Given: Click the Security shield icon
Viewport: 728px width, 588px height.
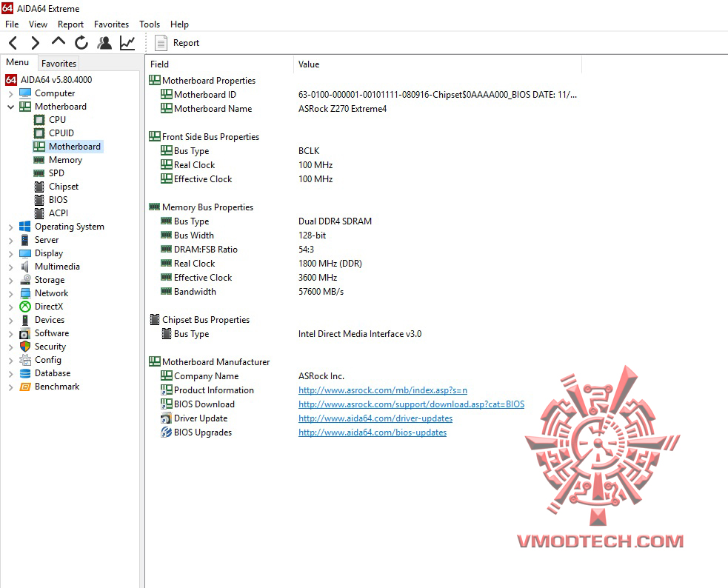Looking at the screenshot, I should [x=25, y=347].
